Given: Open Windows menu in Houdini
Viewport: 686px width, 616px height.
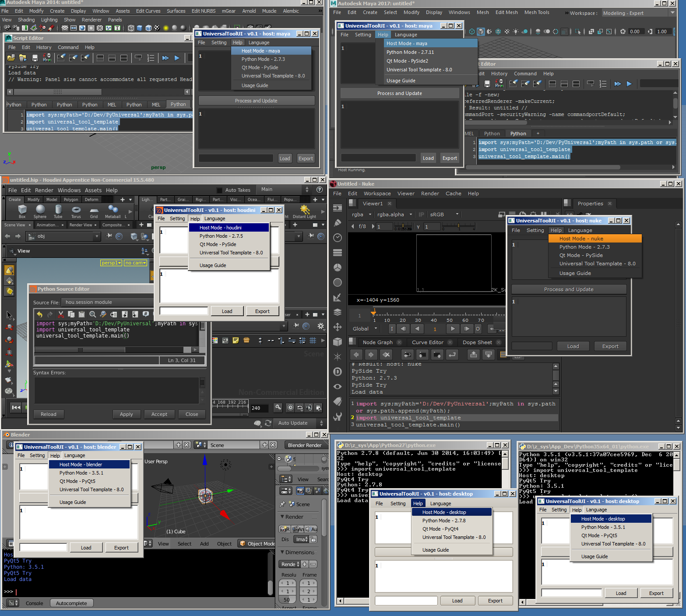Looking at the screenshot, I should pos(69,190).
